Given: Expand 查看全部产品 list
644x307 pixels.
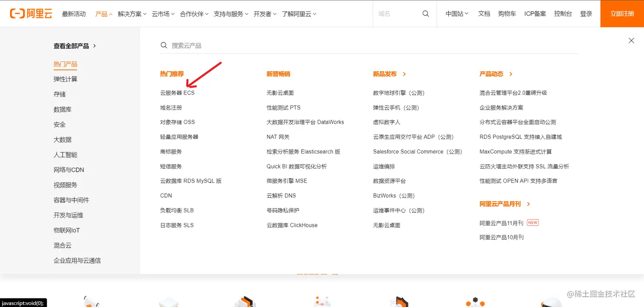Looking at the screenshot, I should (x=75, y=46).
